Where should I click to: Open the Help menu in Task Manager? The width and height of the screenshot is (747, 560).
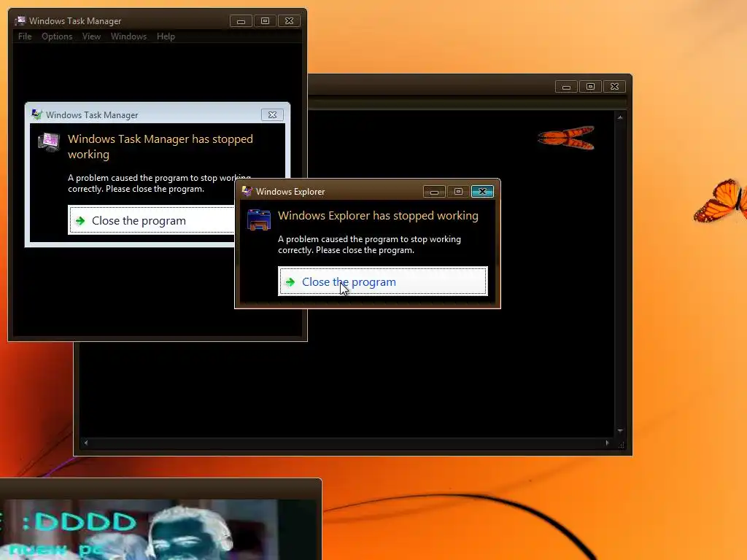(x=166, y=36)
